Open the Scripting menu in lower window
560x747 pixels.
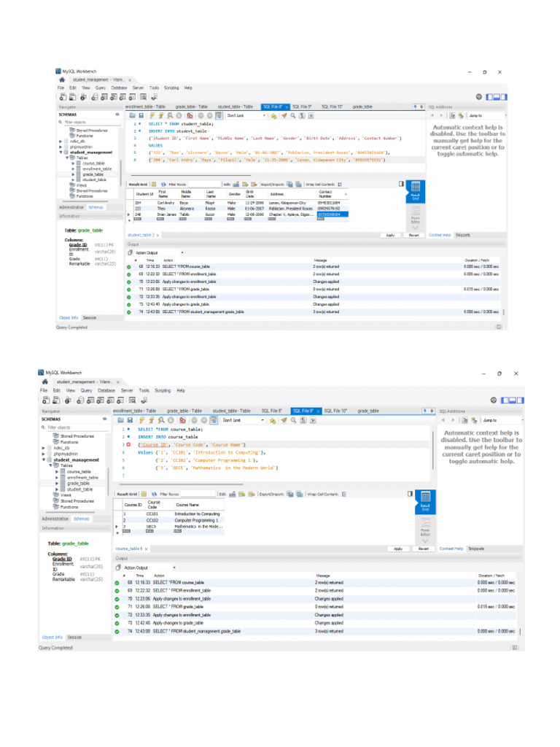point(163,391)
